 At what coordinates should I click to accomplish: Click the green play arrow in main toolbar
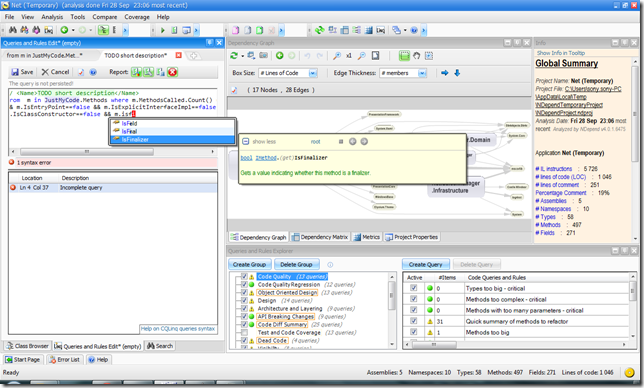coord(163,30)
